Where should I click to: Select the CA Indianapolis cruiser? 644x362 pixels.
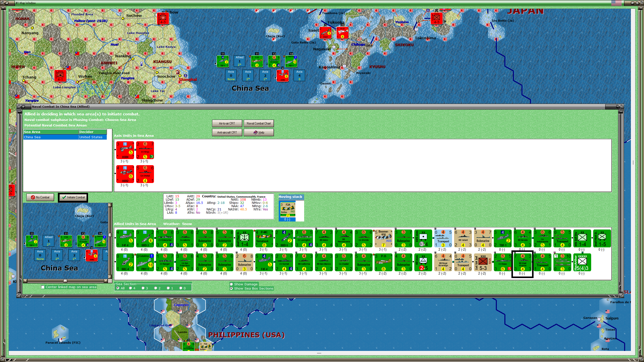pyautogui.click(x=542, y=238)
